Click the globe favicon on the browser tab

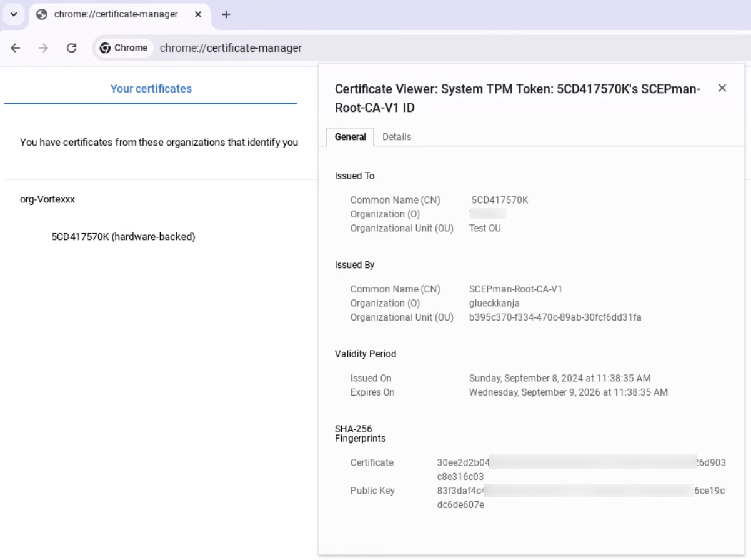tap(42, 14)
